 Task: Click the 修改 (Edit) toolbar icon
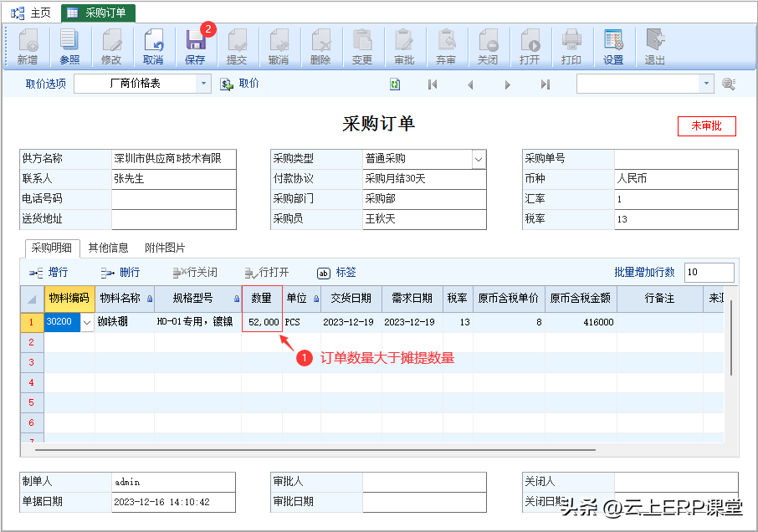click(111, 47)
